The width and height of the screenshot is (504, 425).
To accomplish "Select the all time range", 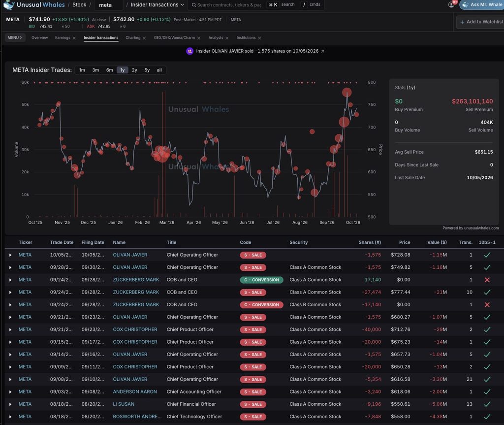I will tap(159, 70).
